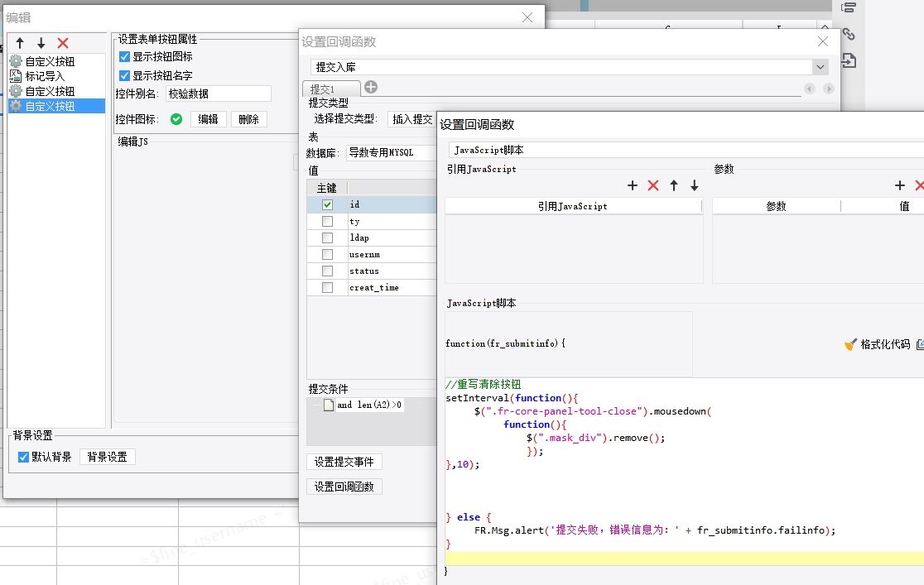The height and width of the screenshot is (585, 924).
Task: Select the 标记导入 list item
Action: [56, 76]
